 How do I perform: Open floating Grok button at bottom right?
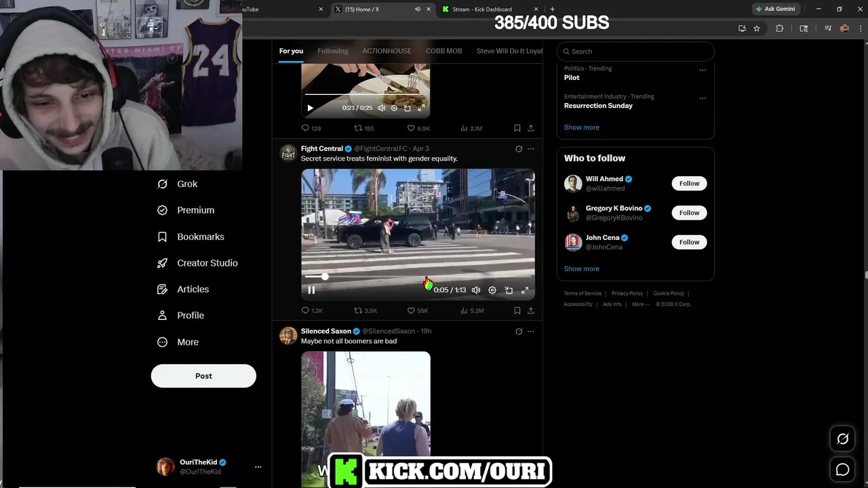tap(842, 439)
